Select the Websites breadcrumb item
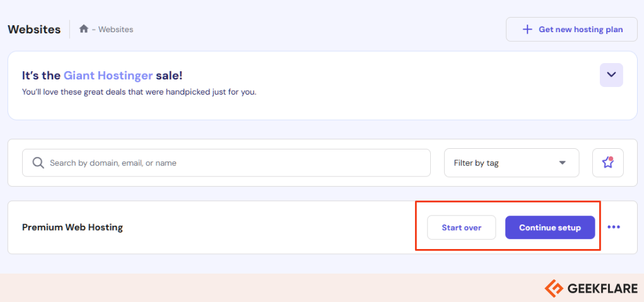Screen dimensions: 644x302 [x=115, y=30]
